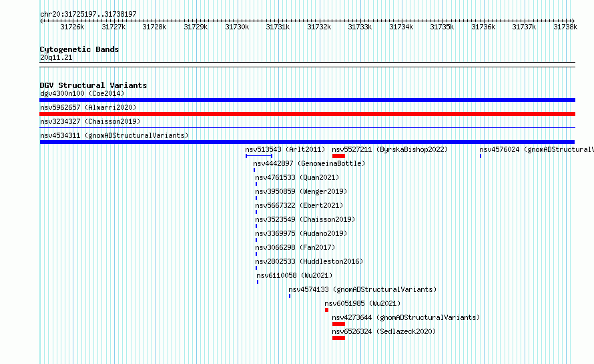Select the blue dgv4300n100 variant bar
Viewport: 594px width, 364px height.
[307, 100]
